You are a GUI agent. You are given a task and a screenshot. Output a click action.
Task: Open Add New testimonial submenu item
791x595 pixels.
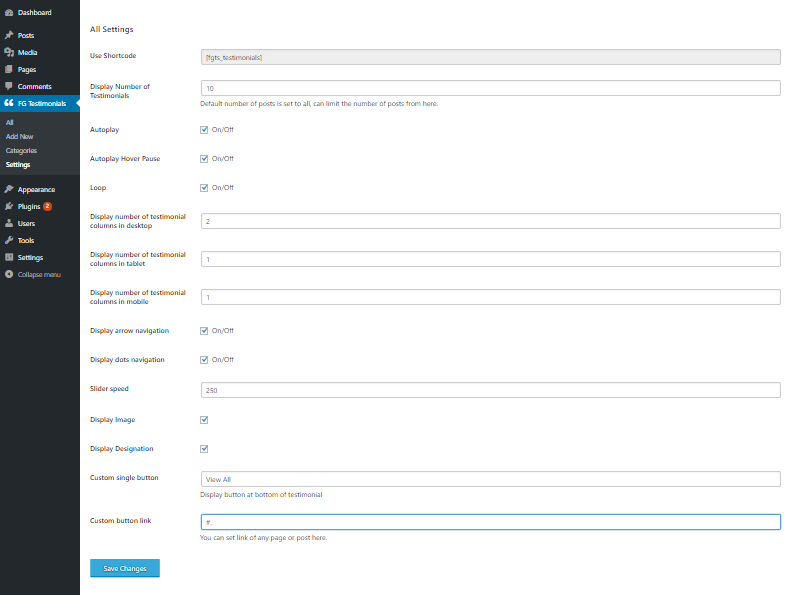click(x=19, y=136)
